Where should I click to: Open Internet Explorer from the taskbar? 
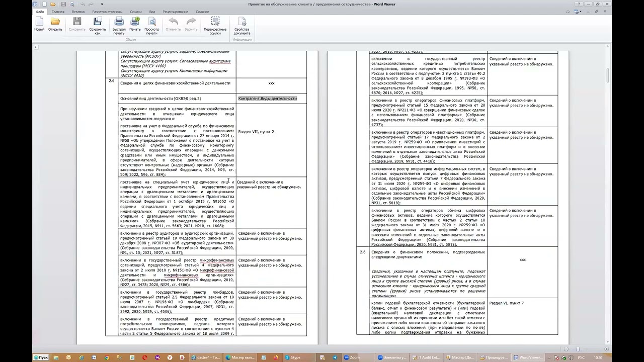(82, 357)
